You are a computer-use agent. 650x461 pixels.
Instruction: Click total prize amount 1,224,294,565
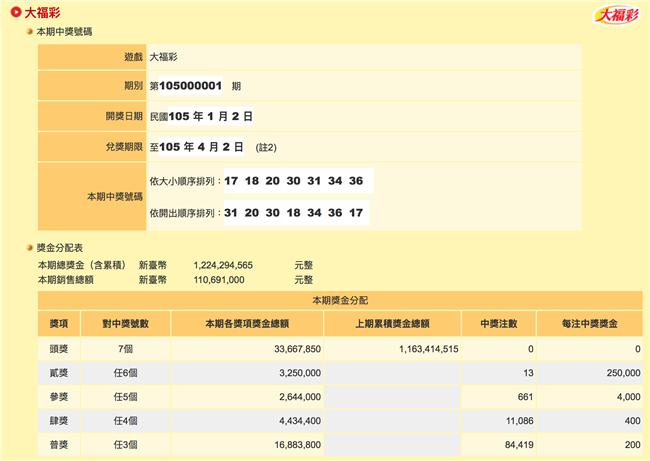tap(223, 265)
